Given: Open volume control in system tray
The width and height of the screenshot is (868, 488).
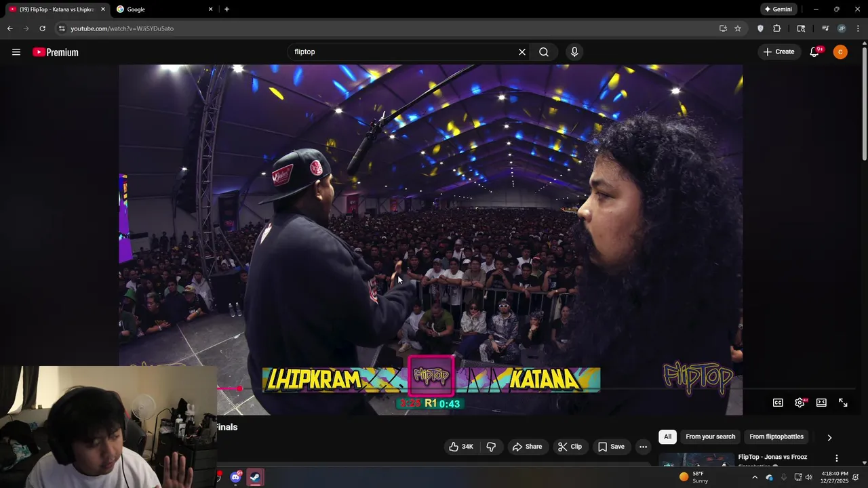Looking at the screenshot, I should click(808, 477).
